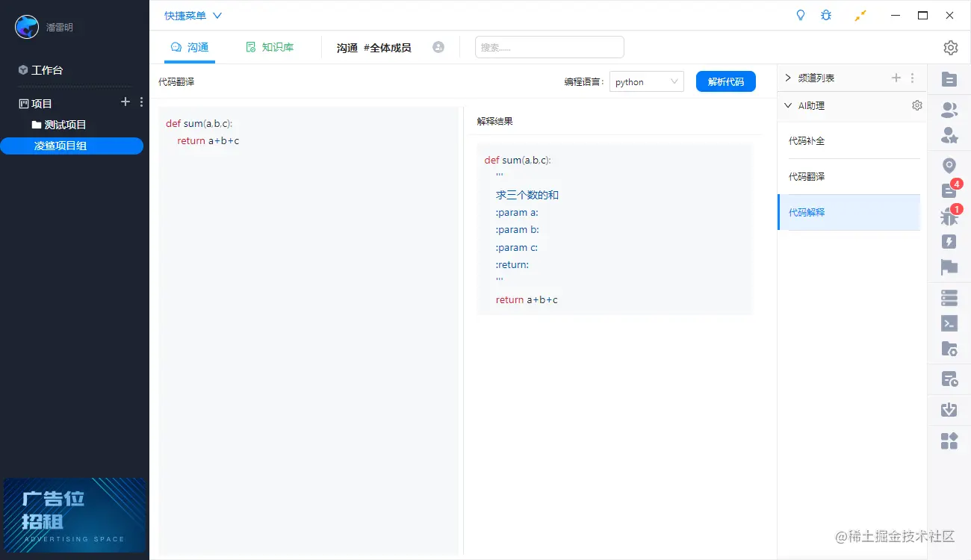Collapse the AI助理 section
The width and height of the screenshot is (971, 560).
tap(788, 105)
